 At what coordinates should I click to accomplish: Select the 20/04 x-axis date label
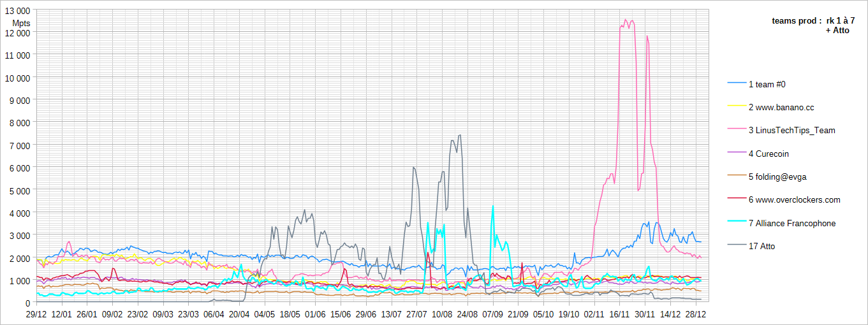(x=239, y=314)
